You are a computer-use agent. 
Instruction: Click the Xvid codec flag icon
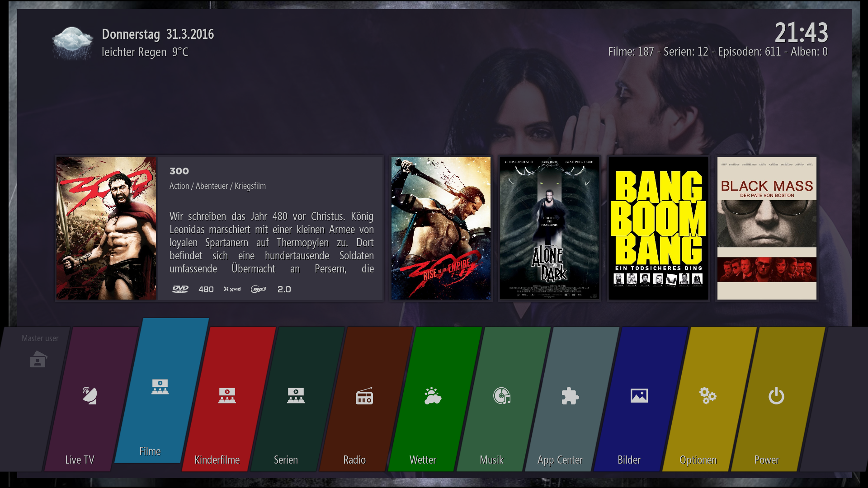[x=232, y=289]
